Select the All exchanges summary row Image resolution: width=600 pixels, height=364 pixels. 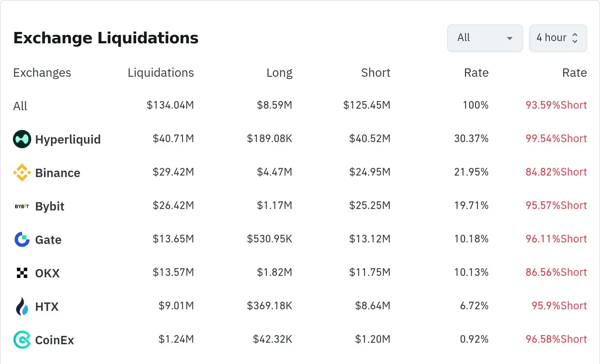[20, 106]
